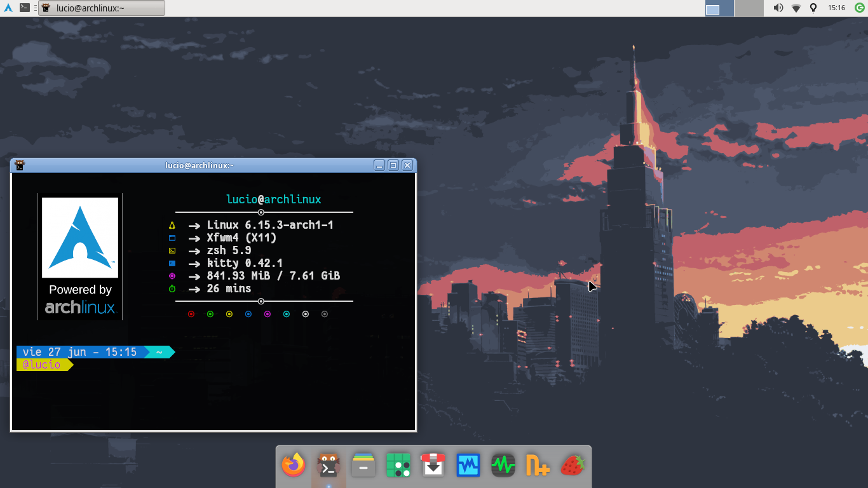The image size is (868, 488).
Task: Launch Firefox from the dock
Action: coord(294,465)
